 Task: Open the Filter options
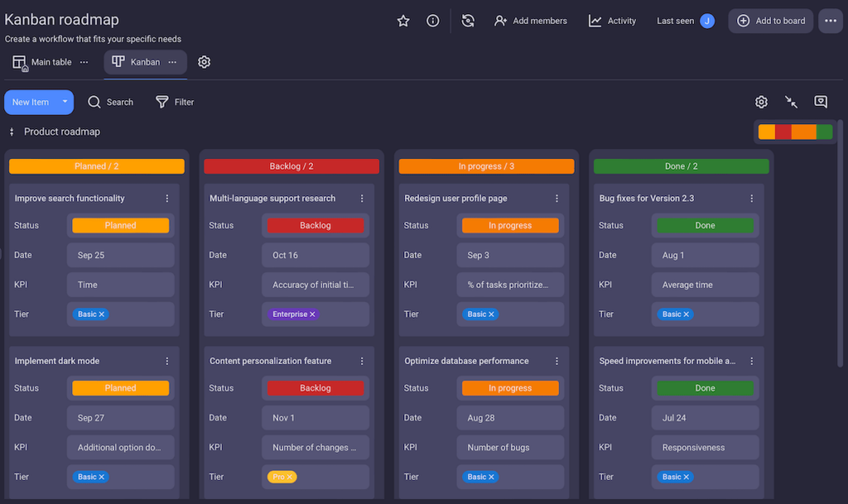175,102
